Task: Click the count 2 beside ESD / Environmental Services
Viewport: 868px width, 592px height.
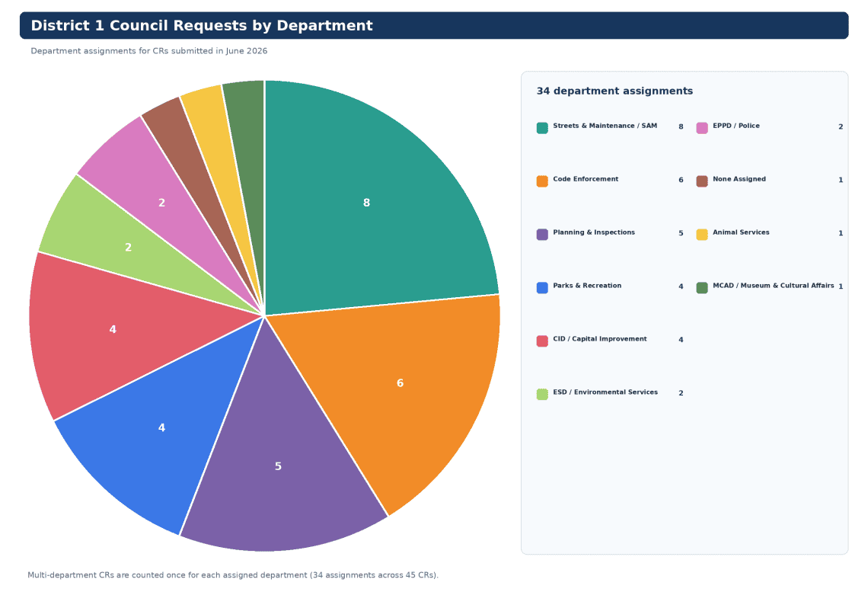Action: (681, 392)
